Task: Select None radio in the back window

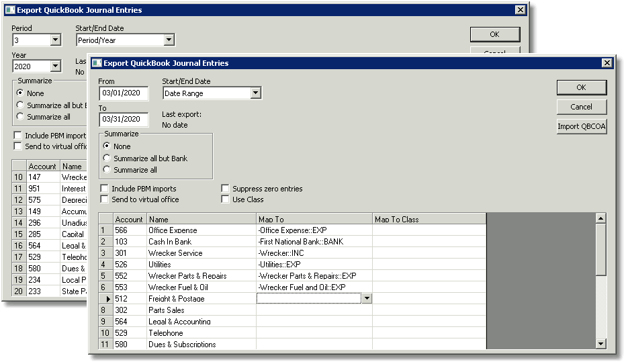Action: [x=20, y=93]
